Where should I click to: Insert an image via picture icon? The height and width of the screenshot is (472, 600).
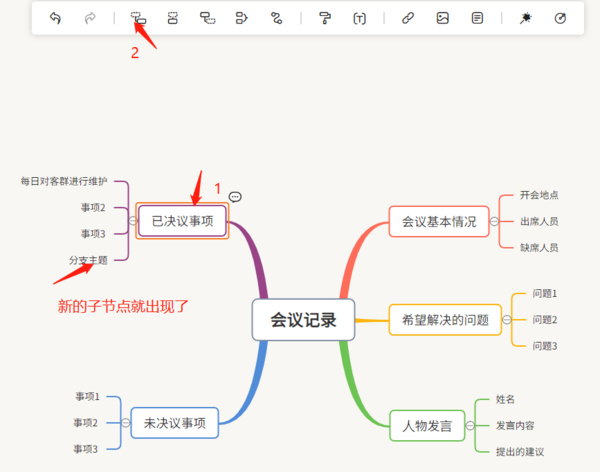pos(442,18)
